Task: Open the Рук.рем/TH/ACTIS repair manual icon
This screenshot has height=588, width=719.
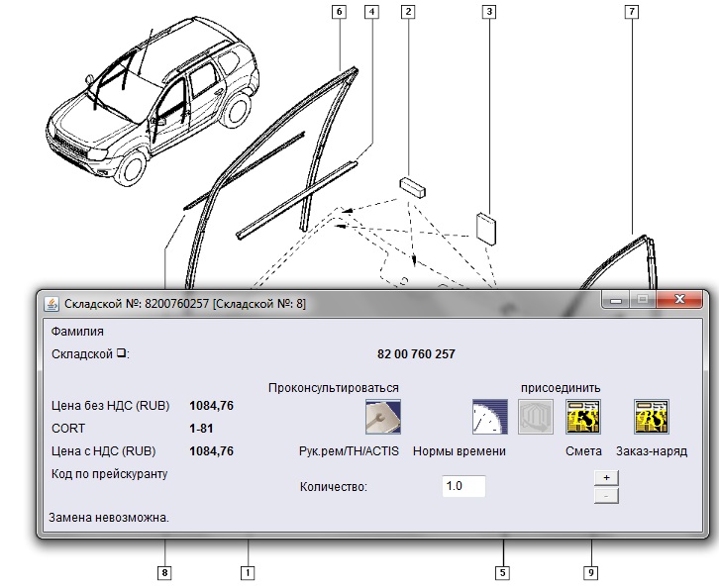Action: coord(382,418)
